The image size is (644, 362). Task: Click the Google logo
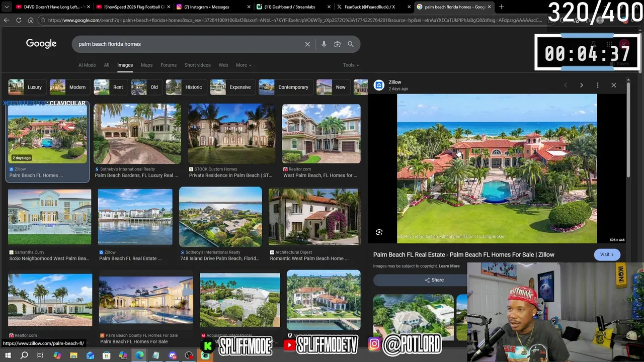[41, 44]
